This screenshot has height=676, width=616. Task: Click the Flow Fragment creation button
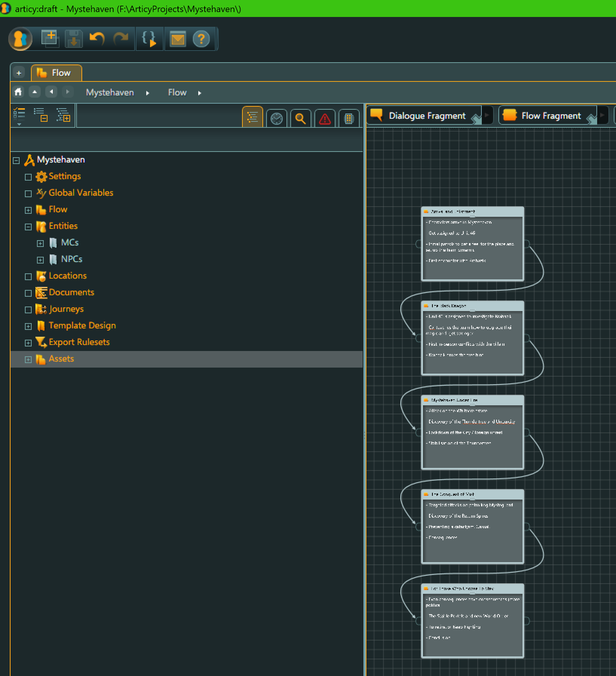click(548, 115)
